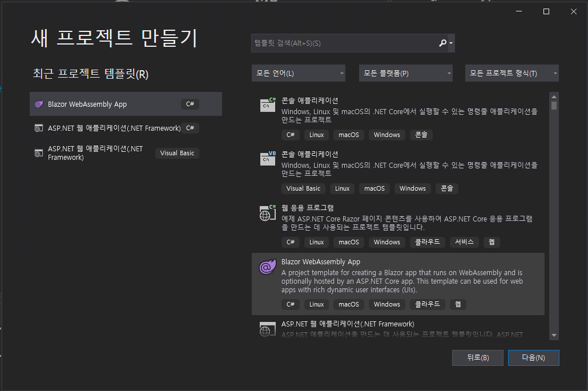
Task: Click the 다음(N) next button
Action: (x=533, y=358)
